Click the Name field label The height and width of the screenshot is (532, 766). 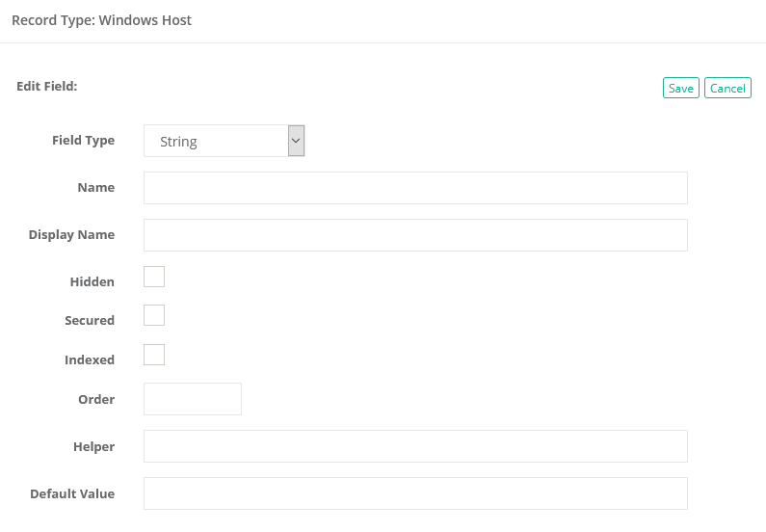click(95, 188)
